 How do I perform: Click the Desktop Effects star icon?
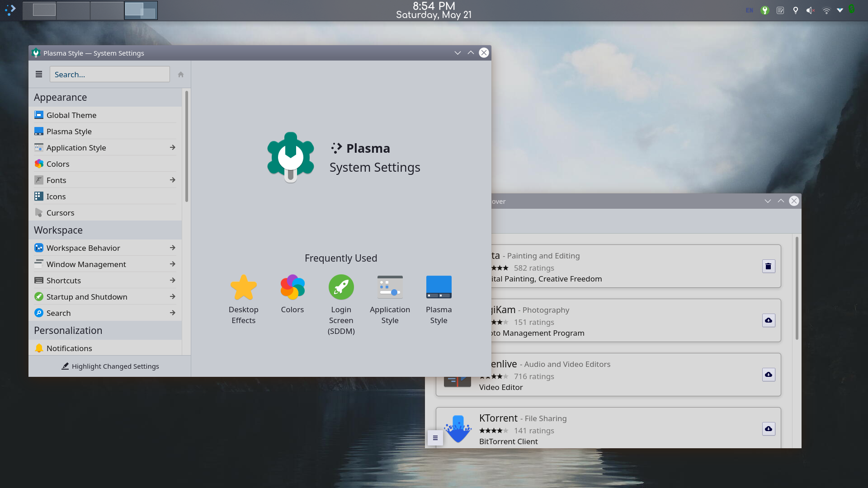(x=244, y=287)
